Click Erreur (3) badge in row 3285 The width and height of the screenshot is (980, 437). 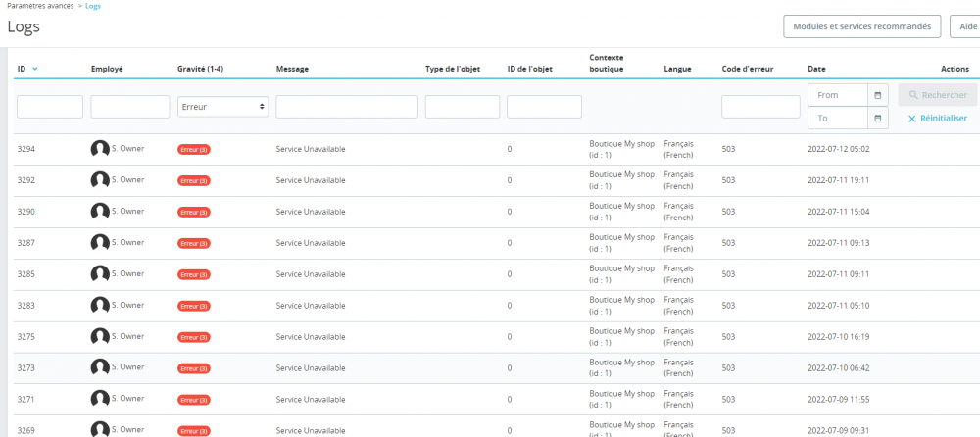[194, 274]
